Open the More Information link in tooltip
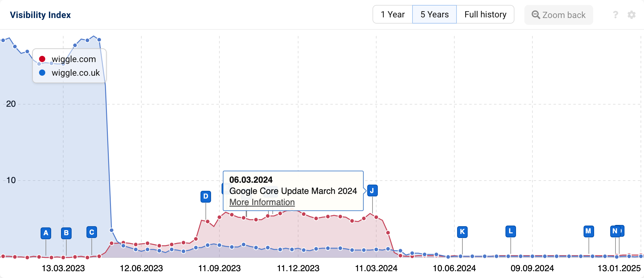The image size is (644, 278). tap(262, 202)
